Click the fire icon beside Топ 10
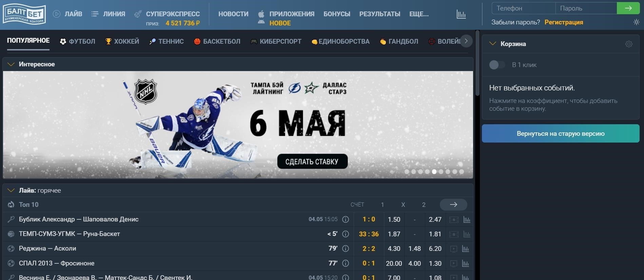Viewport: 644px width, 280px height. (x=11, y=204)
